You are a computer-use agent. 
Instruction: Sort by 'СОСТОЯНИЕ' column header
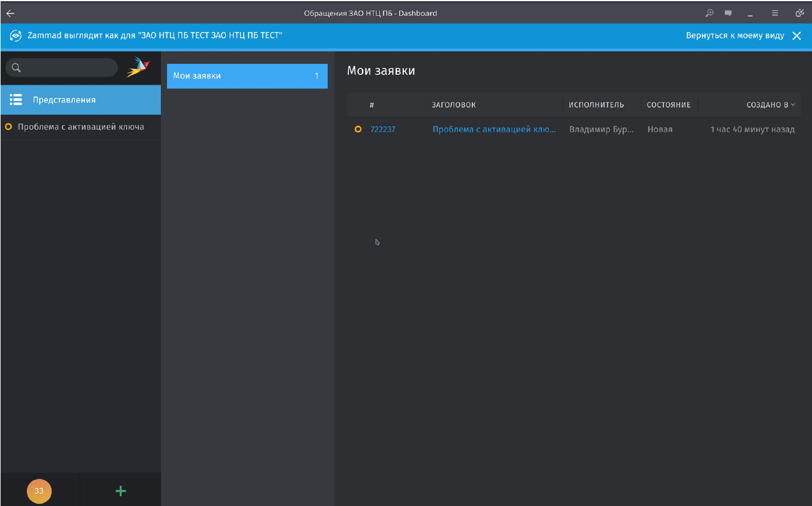(669, 105)
